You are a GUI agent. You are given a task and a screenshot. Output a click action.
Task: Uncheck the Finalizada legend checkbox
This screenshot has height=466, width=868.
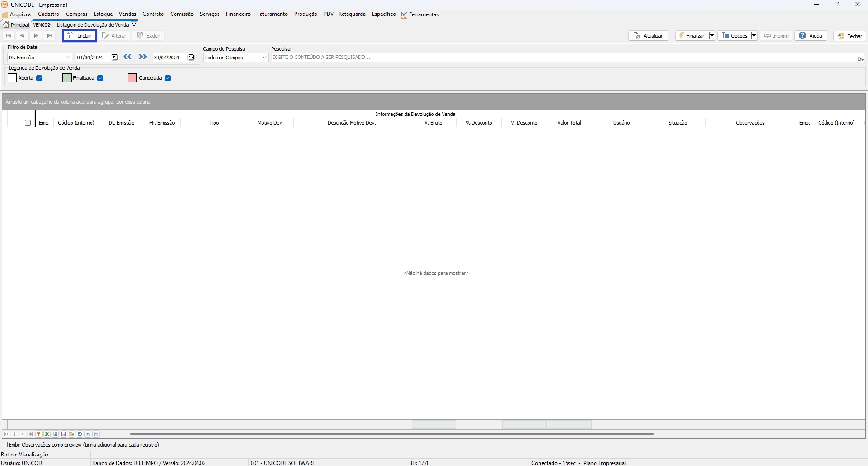100,78
